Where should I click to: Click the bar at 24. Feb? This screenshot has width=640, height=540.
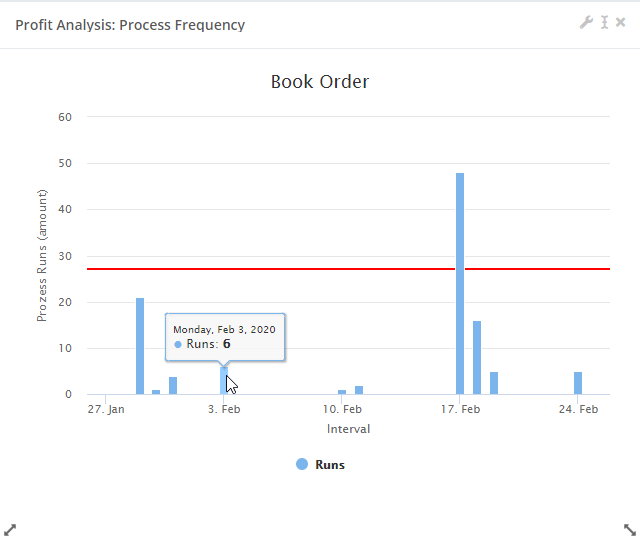coord(578,383)
